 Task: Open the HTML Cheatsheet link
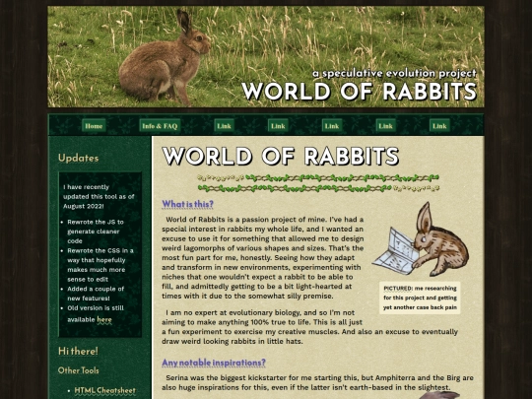point(104,390)
